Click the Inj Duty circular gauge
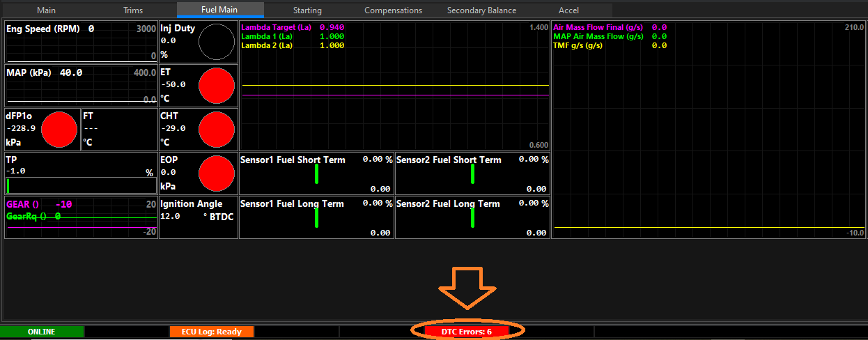Screen dimensions: 868x340 coord(216,42)
